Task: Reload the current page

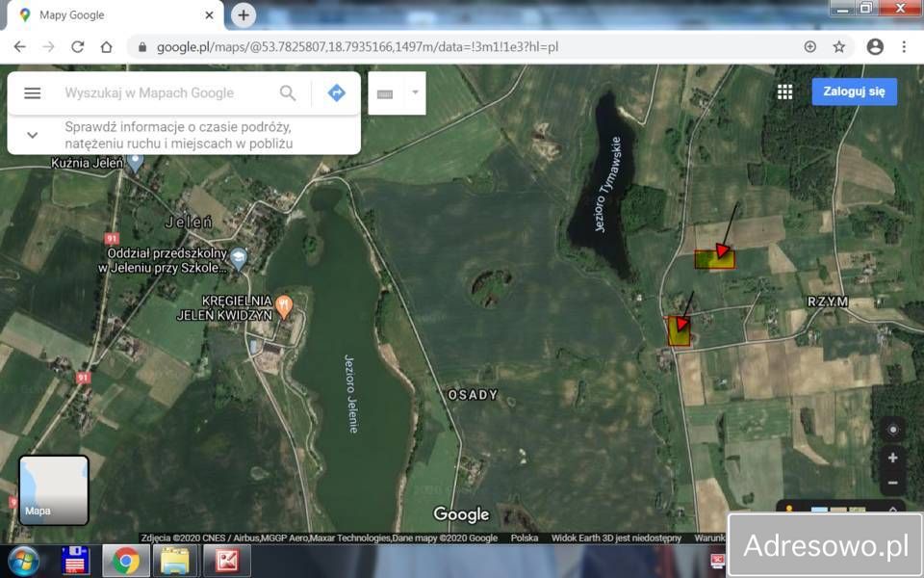Action: [x=78, y=46]
